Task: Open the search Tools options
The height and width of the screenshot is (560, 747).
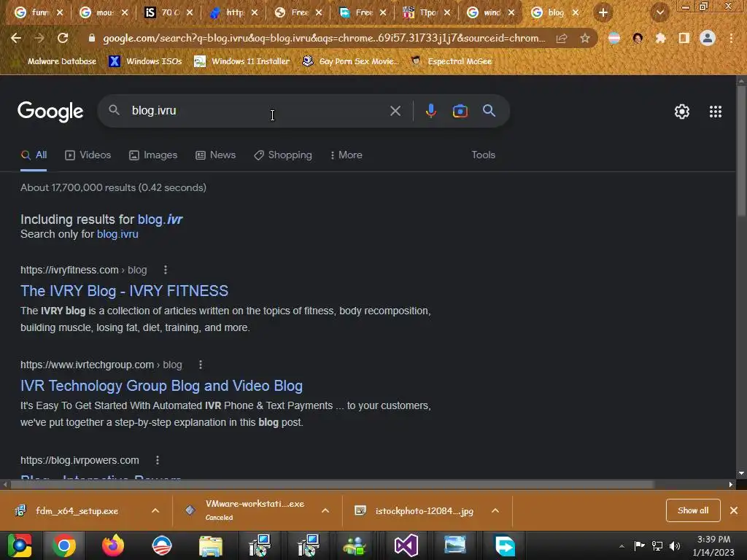Action: pyautogui.click(x=483, y=155)
